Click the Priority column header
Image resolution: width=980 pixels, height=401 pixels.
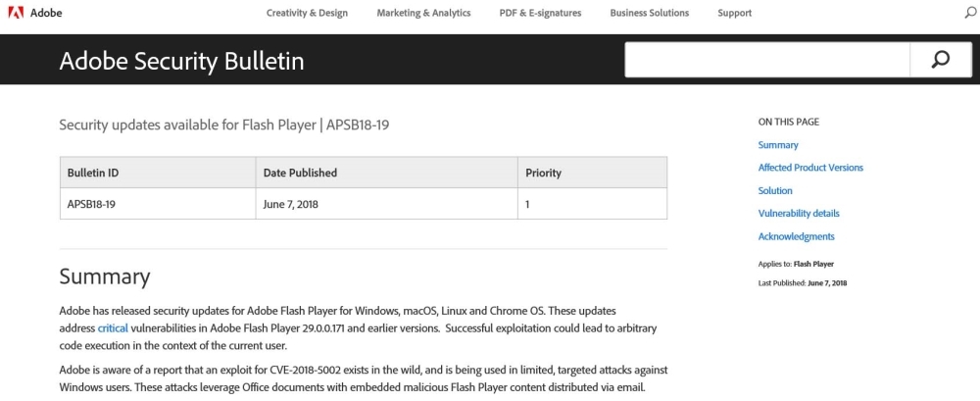593,173
